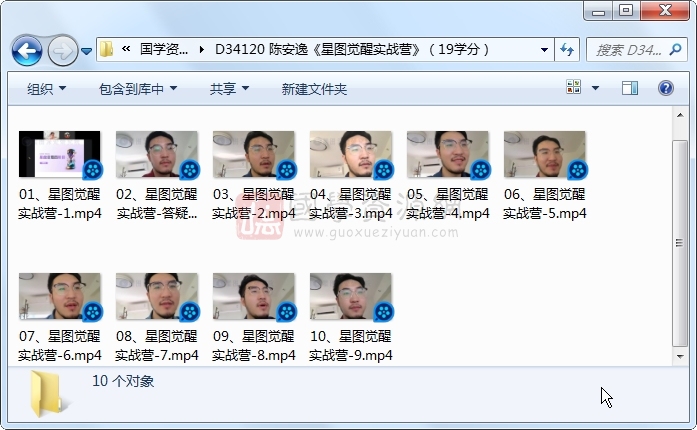697x430 pixels.
Task: Maximize the Explorer window
Action: [626, 10]
